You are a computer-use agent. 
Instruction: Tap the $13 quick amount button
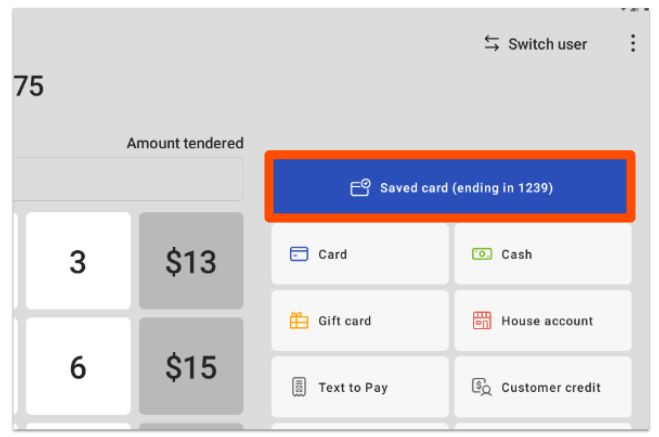(190, 261)
